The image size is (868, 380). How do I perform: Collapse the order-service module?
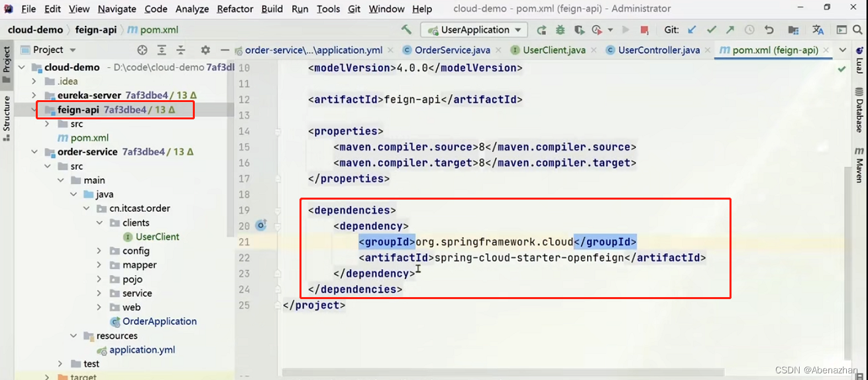click(x=34, y=152)
